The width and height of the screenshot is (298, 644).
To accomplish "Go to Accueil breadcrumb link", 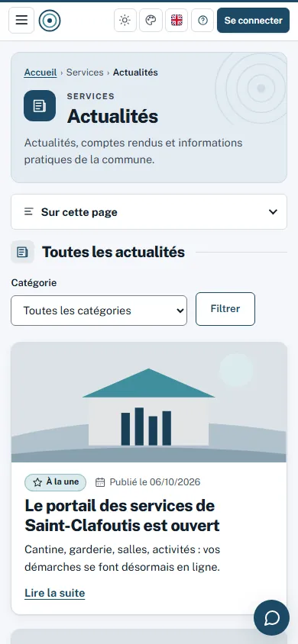I will tap(40, 72).
